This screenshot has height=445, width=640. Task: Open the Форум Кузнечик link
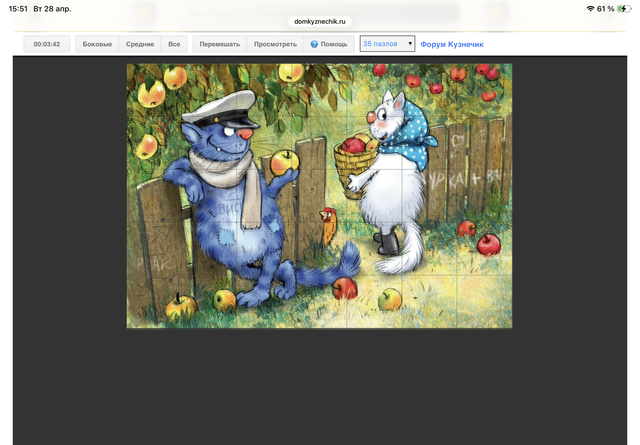[x=452, y=45]
